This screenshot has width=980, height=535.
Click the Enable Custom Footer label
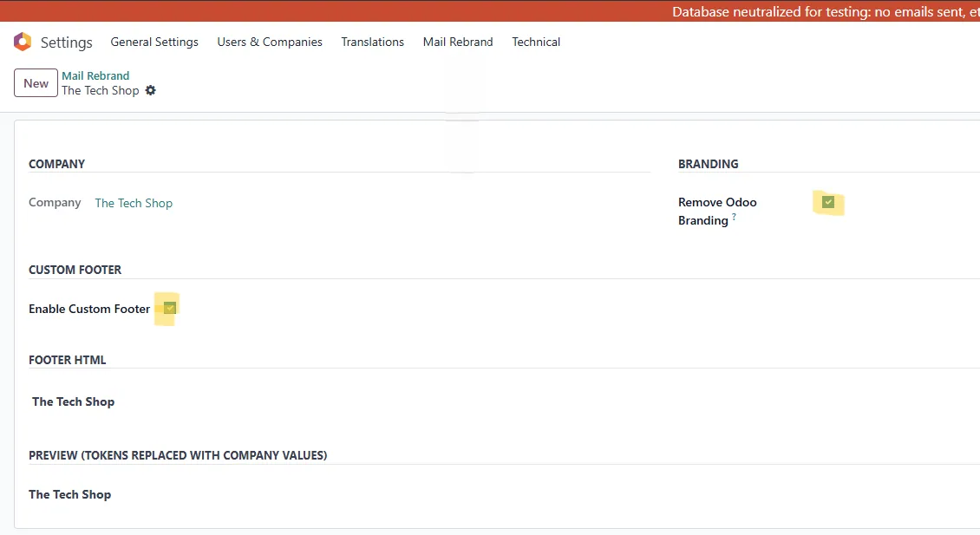pos(89,309)
